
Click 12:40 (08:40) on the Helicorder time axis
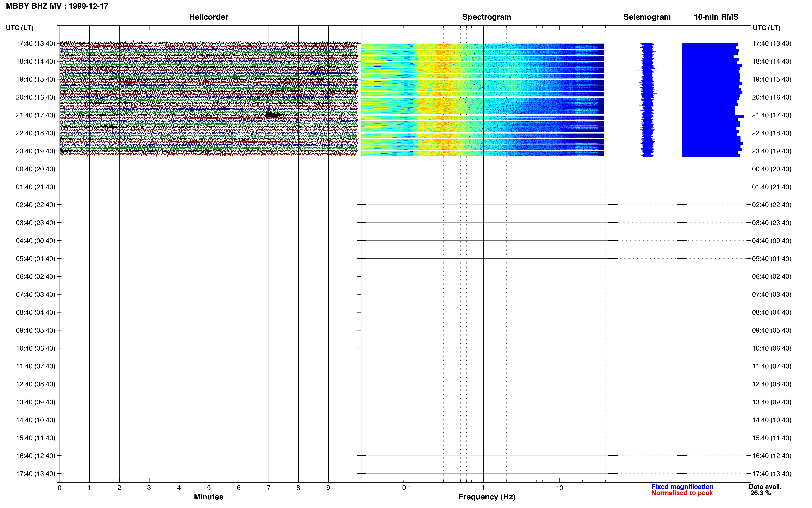point(35,384)
